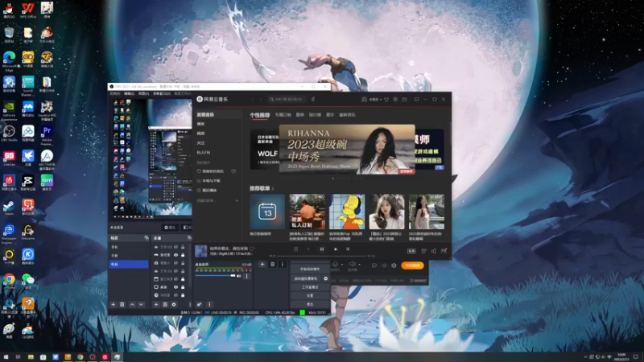Click 退出 button in OBS controls
644x362 pixels.
pos(310,304)
